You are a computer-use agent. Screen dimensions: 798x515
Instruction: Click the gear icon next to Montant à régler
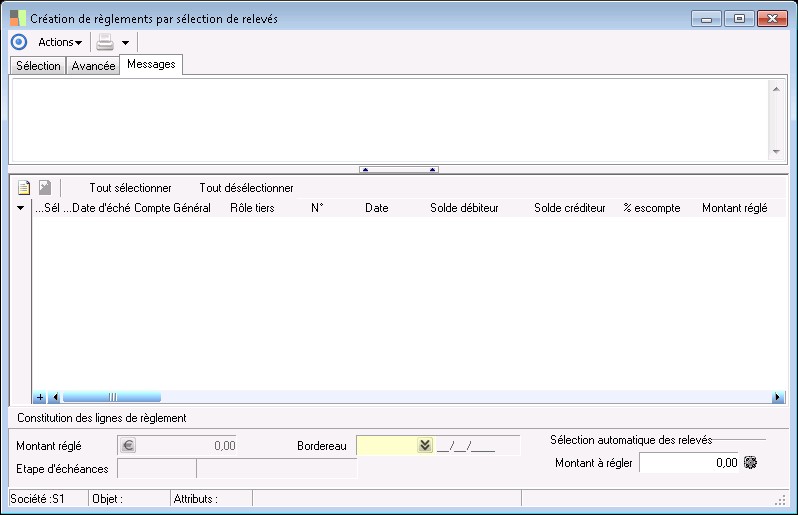[x=751, y=462]
